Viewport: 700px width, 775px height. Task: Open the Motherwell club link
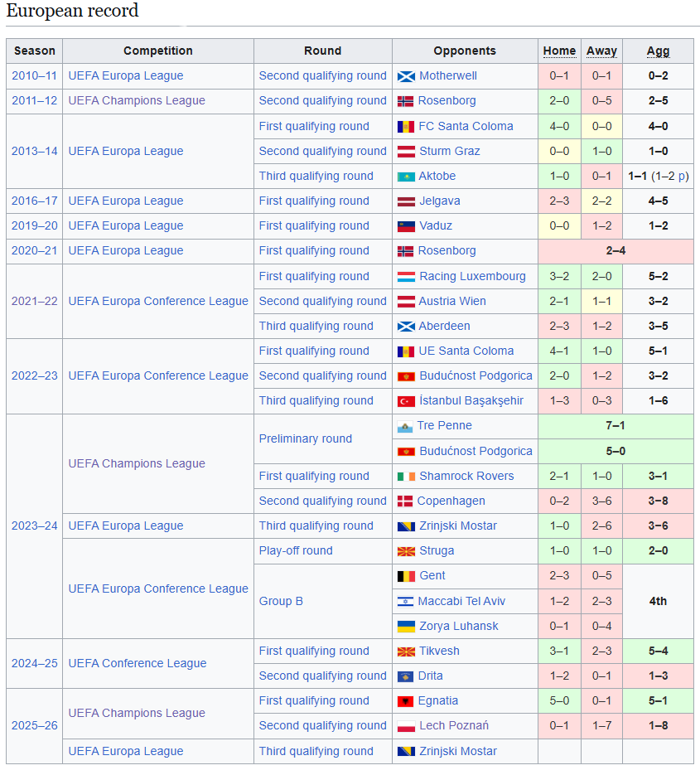click(448, 76)
